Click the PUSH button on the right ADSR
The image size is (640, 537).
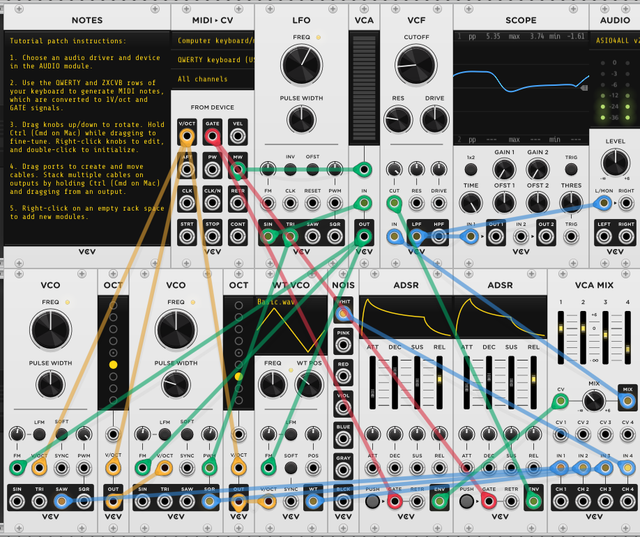click(x=467, y=501)
